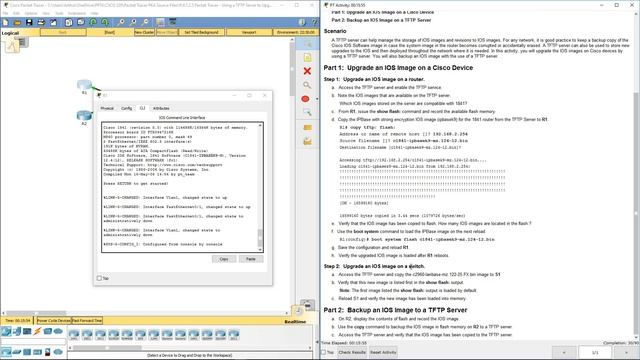
Task: Click the help question mark icon
Action: pyautogui.click(x=314, y=22)
